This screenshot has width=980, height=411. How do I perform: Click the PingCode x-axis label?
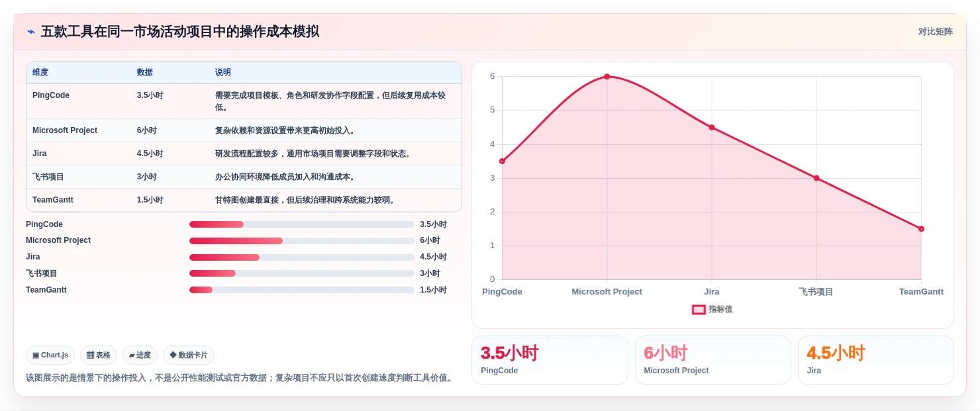pyautogui.click(x=502, y=291)
